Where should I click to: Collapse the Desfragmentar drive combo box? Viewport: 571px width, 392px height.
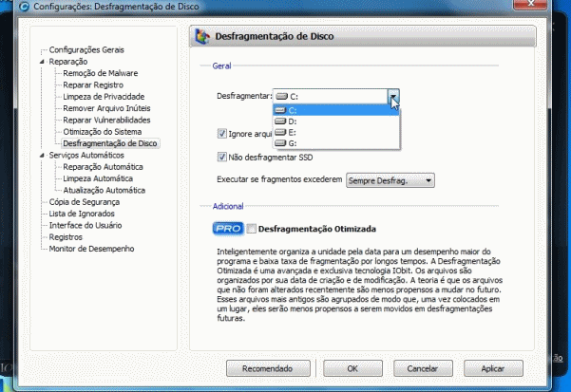393,97
